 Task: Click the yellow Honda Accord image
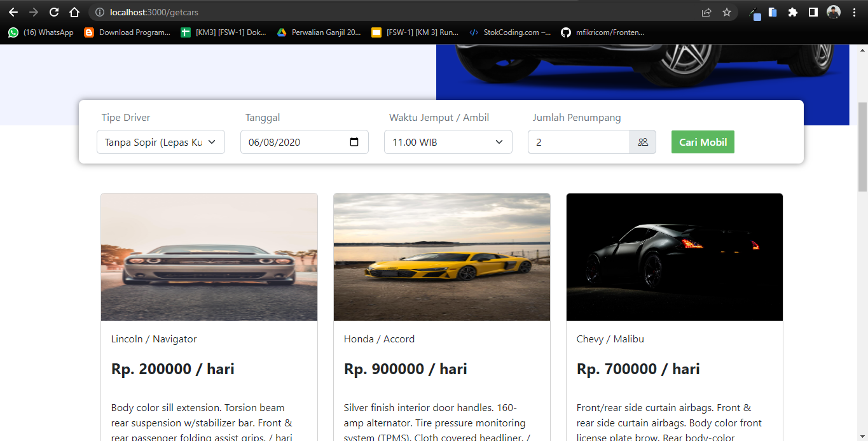442,257
